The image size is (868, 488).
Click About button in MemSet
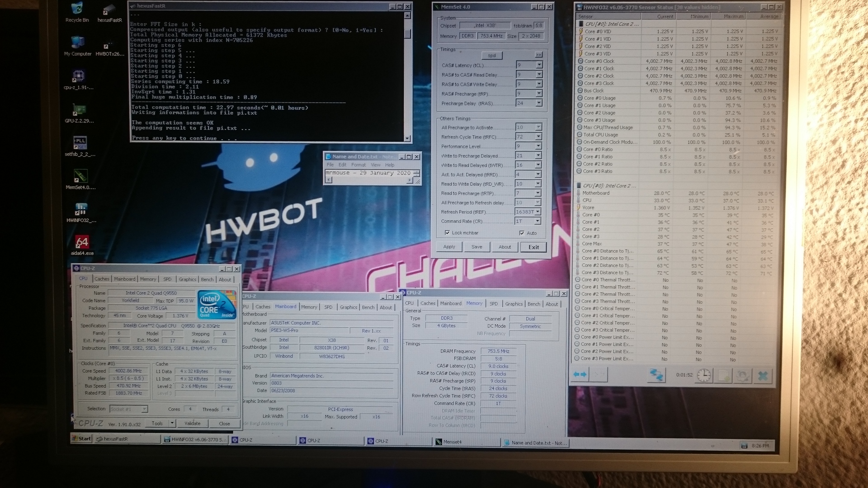pyautogui.click(x=505, y=247)
